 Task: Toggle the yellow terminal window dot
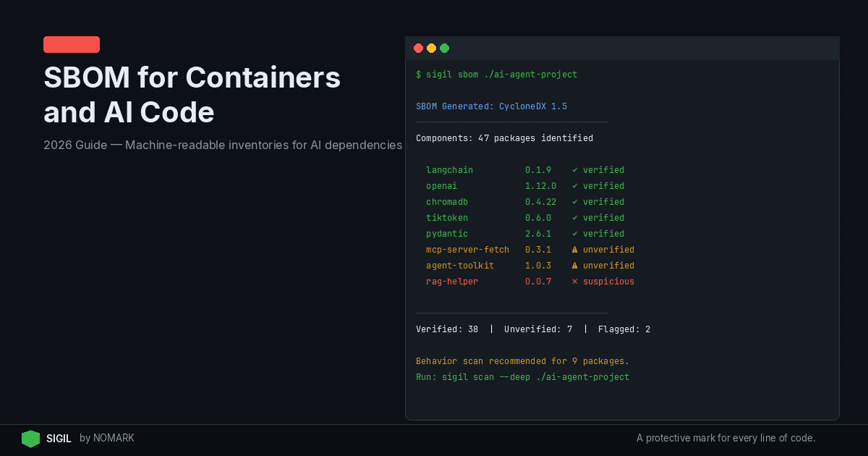click(431, 48)
